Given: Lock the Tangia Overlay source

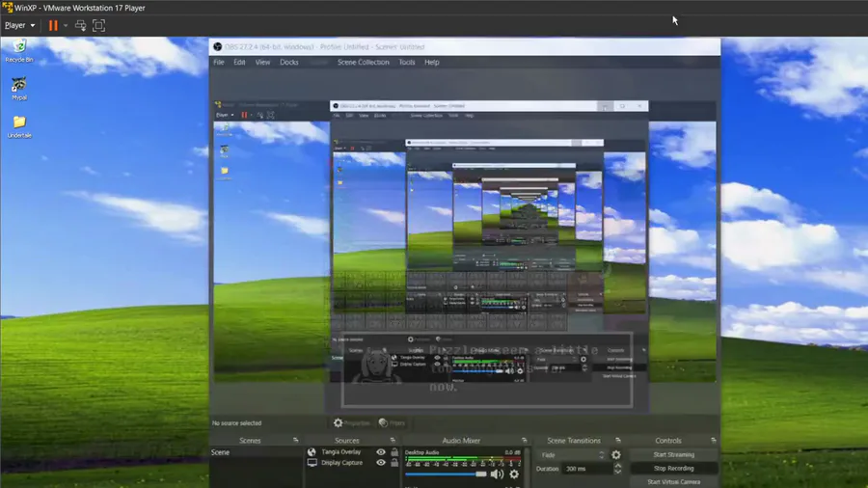Looking at the screenshot, I should pyautogui.click(x=394, y=452).
